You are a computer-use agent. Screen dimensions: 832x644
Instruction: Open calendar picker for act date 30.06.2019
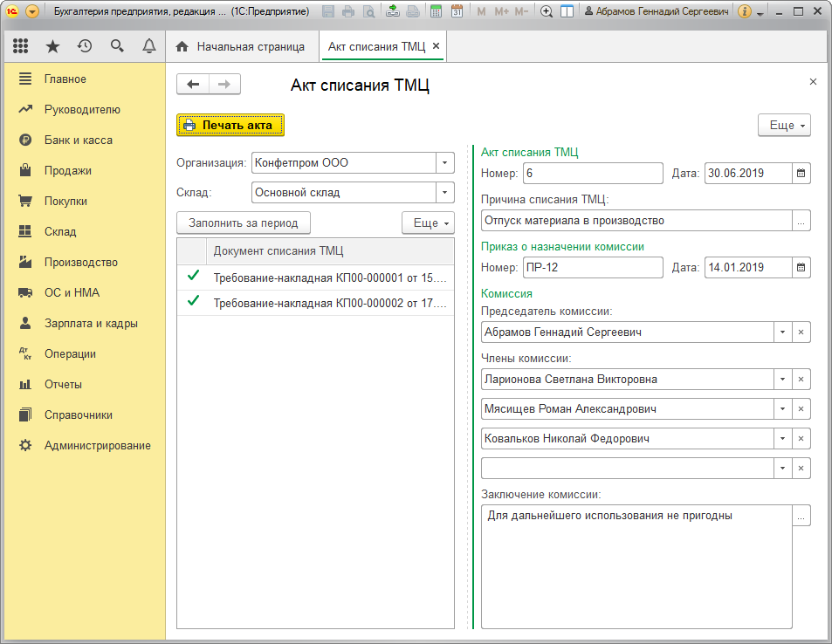click(801, 173)
